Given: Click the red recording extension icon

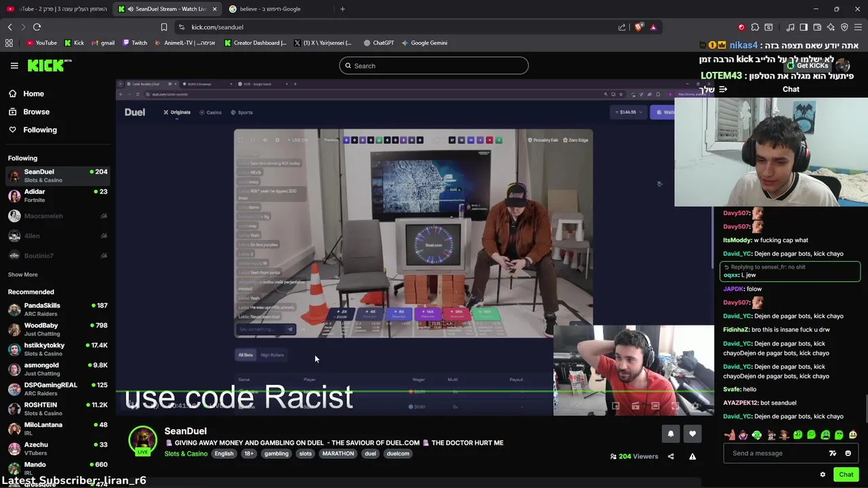Looking at the screenshot, I should click(741, 27).
